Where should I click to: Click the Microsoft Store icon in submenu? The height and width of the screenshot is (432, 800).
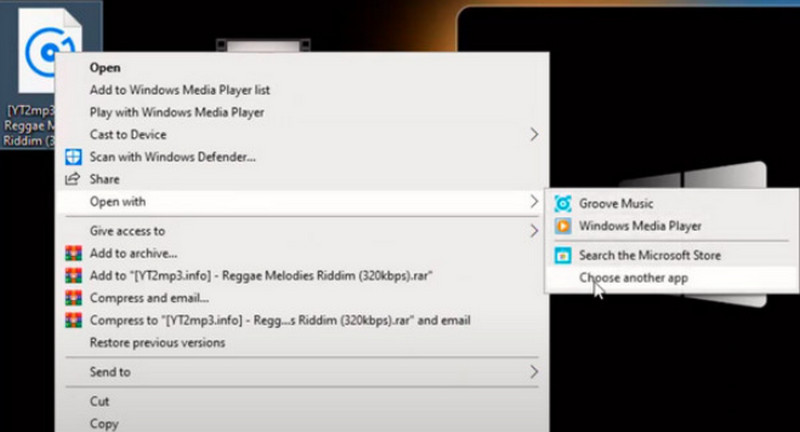coord(563,255)
